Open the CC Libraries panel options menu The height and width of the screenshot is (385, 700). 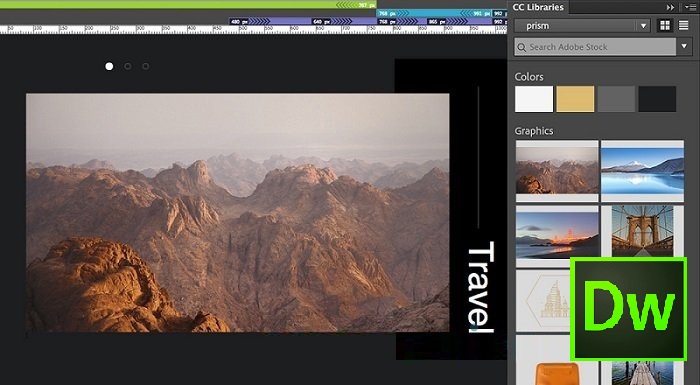[x=690, y=7]
